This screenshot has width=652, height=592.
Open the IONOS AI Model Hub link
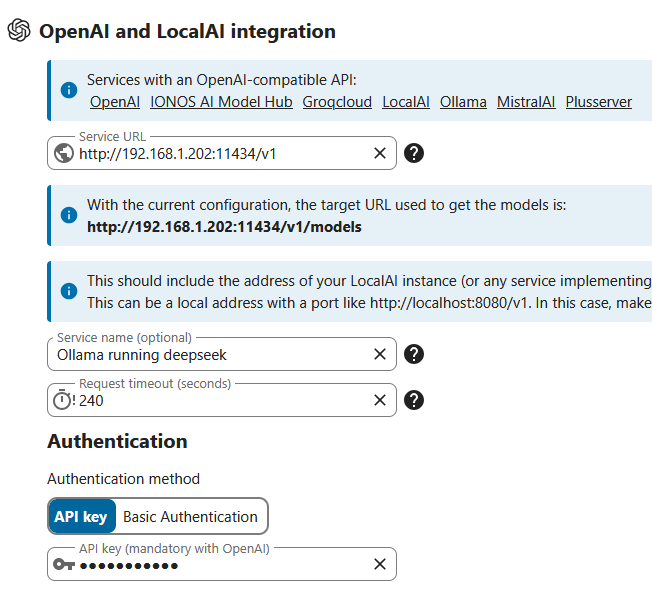click(221, 102)
